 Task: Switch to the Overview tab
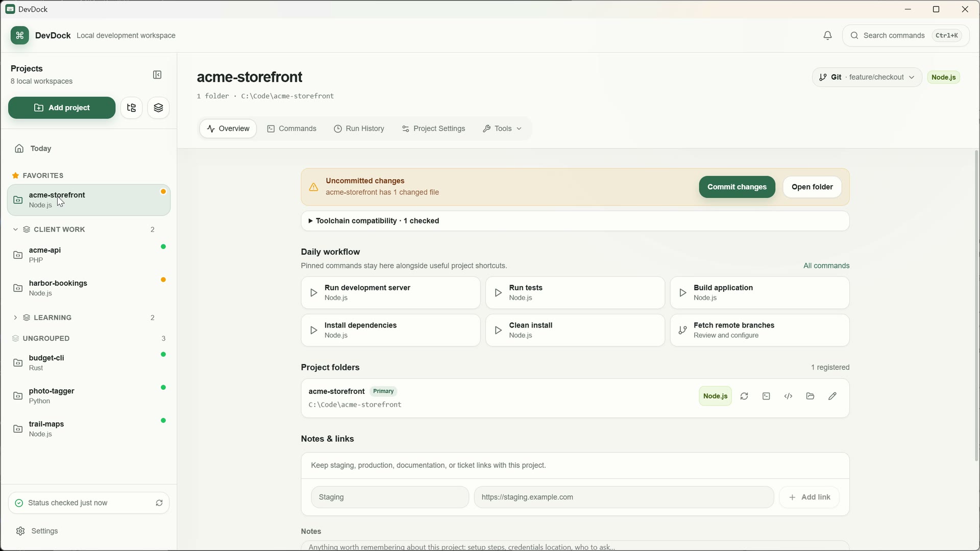click(x=228, y=129)
